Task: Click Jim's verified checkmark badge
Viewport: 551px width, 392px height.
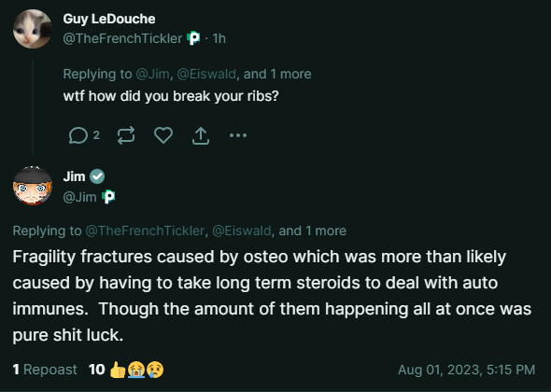Action: click(x=97, y=176)
